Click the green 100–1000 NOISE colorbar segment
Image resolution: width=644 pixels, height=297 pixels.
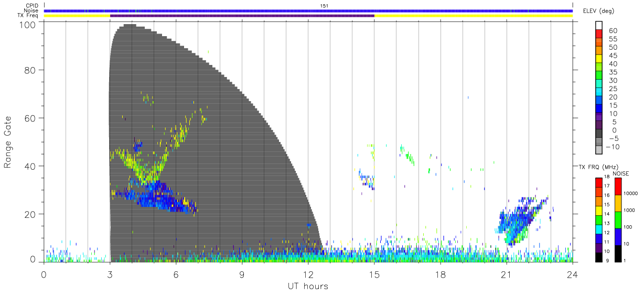[617, 219]
